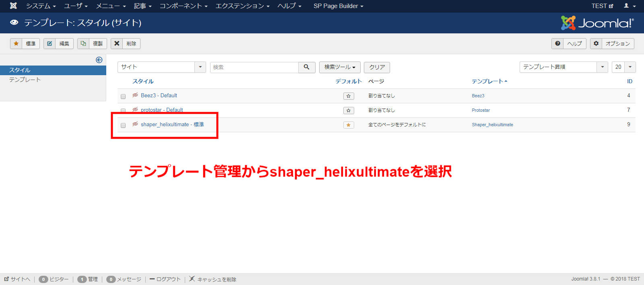The width and height of the screenshot is (644, 285).
Task: Tick the shaper_helixultimate row checkbox
Action: (x=123, y=125)
